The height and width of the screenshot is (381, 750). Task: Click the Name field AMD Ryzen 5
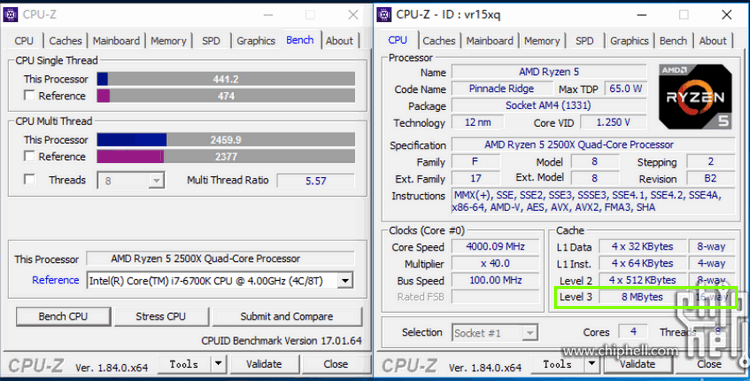(x=549, y=72)
